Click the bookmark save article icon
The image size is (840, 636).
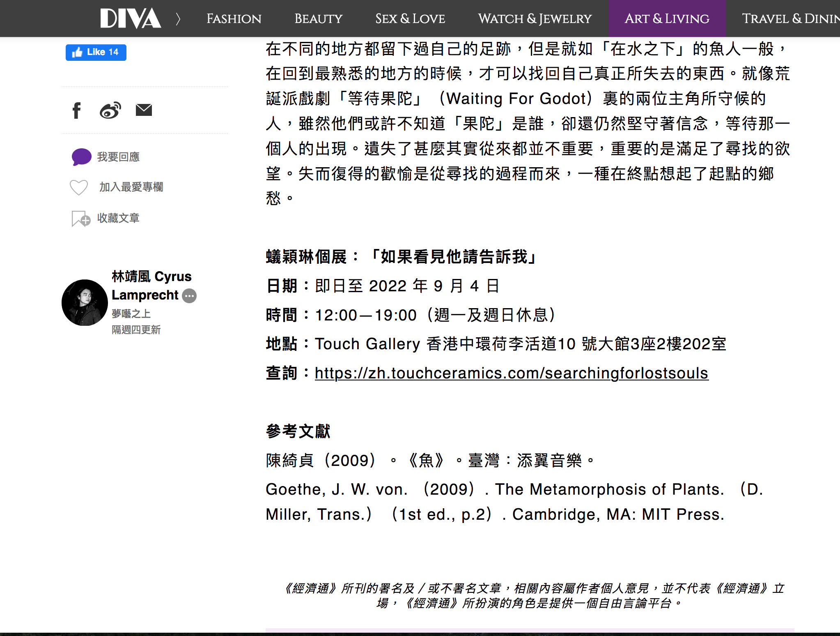tap(80, 219)
